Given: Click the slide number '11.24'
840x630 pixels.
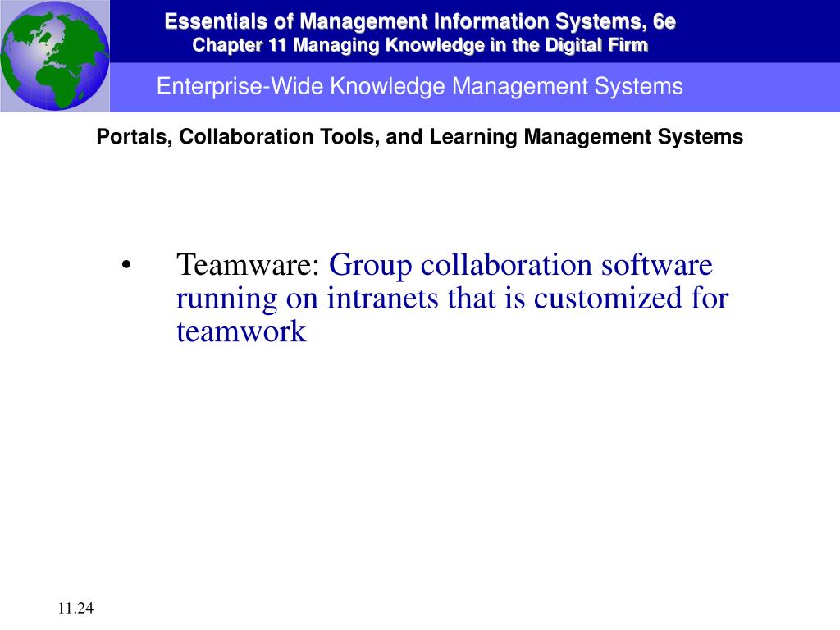Looking at the screenshot, I should (75, 608).
